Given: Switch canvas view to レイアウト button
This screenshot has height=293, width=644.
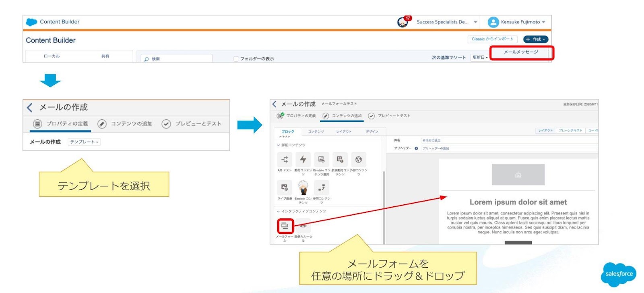Looking at the screenshot, I should click(x=545, y=131).
